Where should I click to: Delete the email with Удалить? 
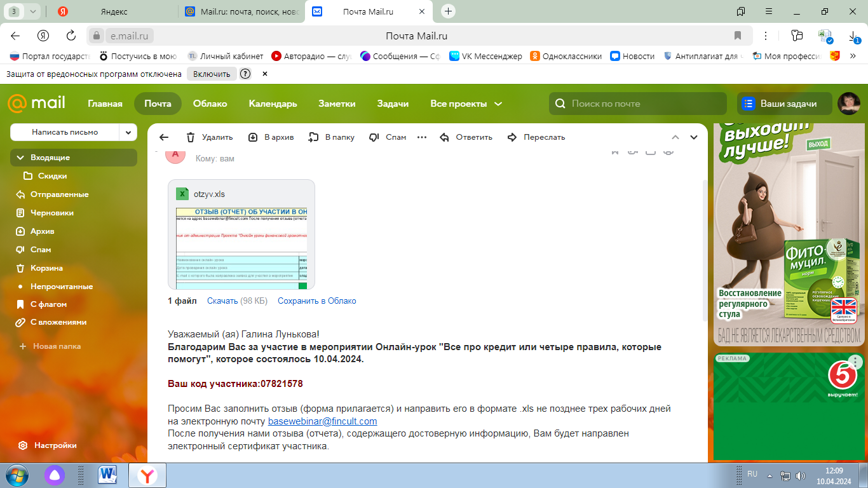click(209, 137)
